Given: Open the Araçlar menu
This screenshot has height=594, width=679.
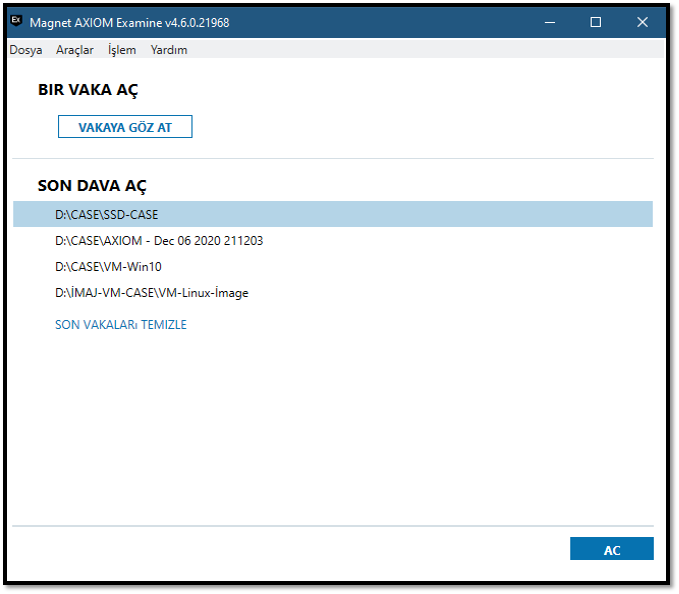Looking at the screenshot, I should (75, 50).
